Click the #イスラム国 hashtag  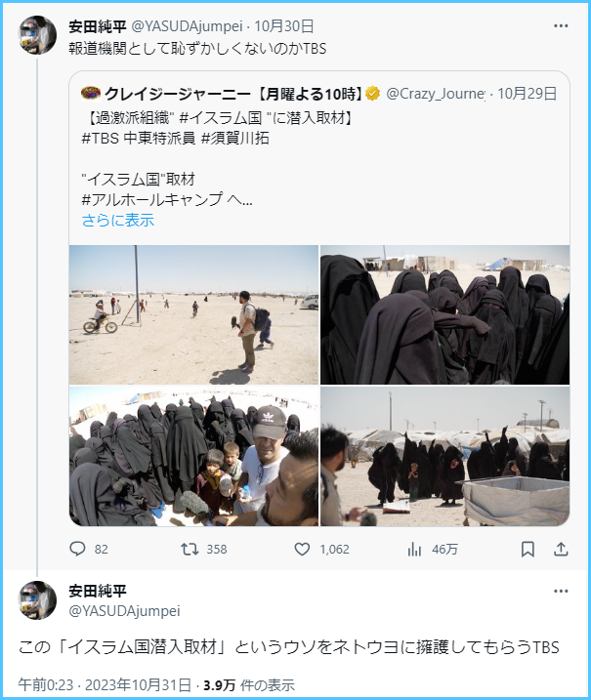[x=220, y=118]
